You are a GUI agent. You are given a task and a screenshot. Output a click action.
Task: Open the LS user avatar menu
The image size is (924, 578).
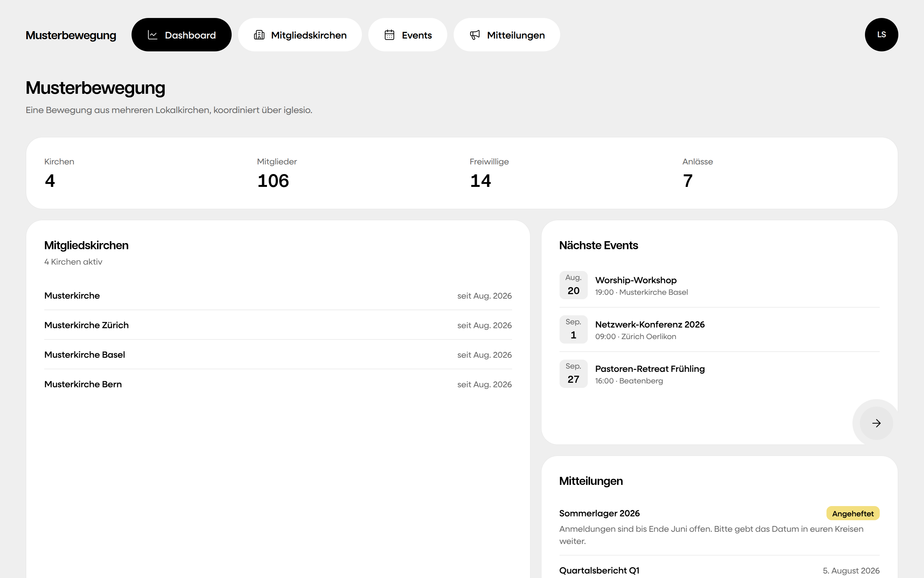click(881, 35)
